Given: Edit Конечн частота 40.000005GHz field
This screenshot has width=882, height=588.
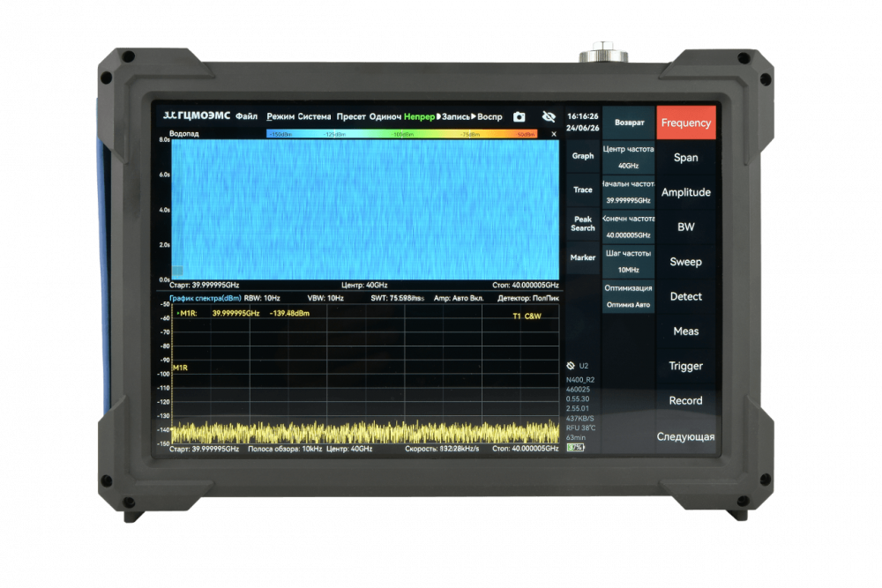Looking at the screenshot, I should pos(628,227).
